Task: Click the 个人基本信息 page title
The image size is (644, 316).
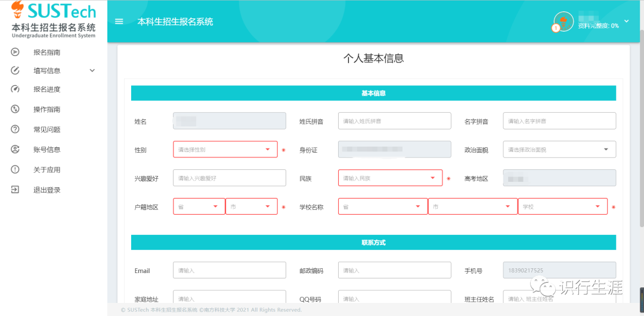Action: coord(373,58)
